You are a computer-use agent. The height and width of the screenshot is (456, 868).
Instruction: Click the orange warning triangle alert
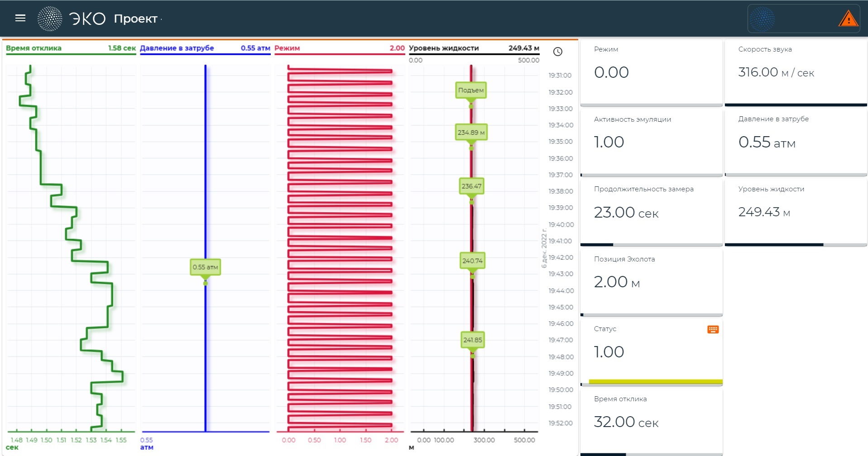(848, 19)
